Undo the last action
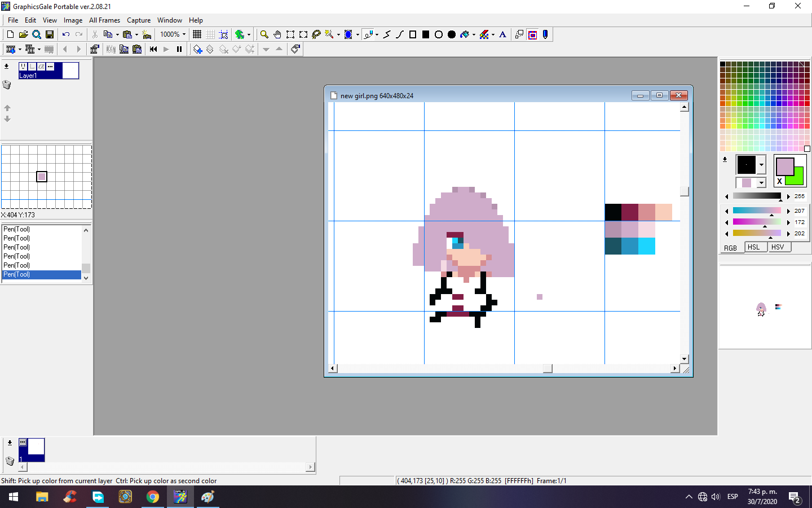Viewport: 812px width, 508px height. [x=65, y=34]
